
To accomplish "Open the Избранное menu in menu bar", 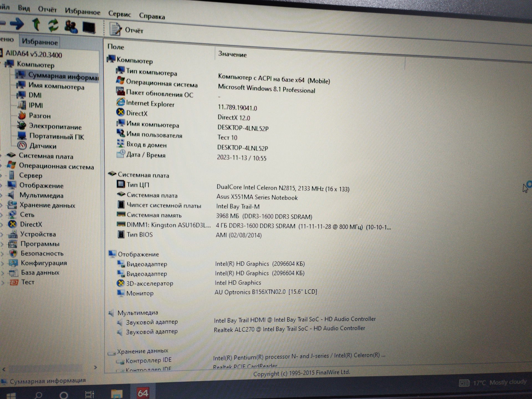I will tap(83, 12).
